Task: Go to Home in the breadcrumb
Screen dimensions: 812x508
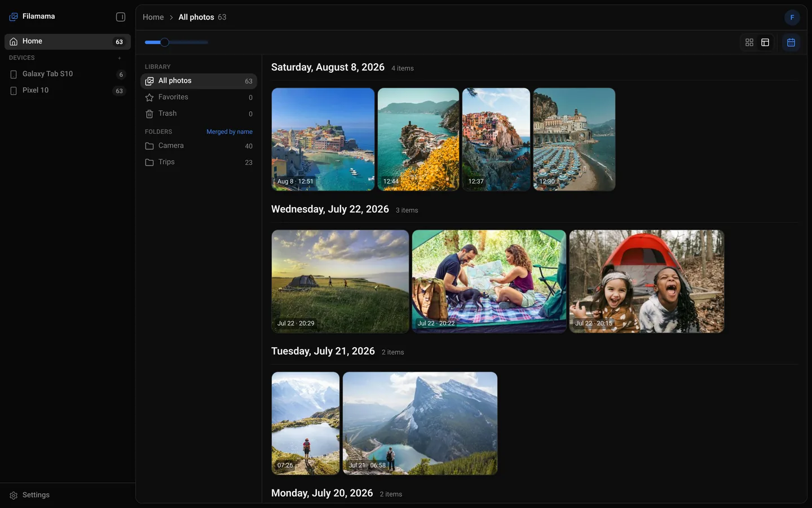Action: click(153, 17)
